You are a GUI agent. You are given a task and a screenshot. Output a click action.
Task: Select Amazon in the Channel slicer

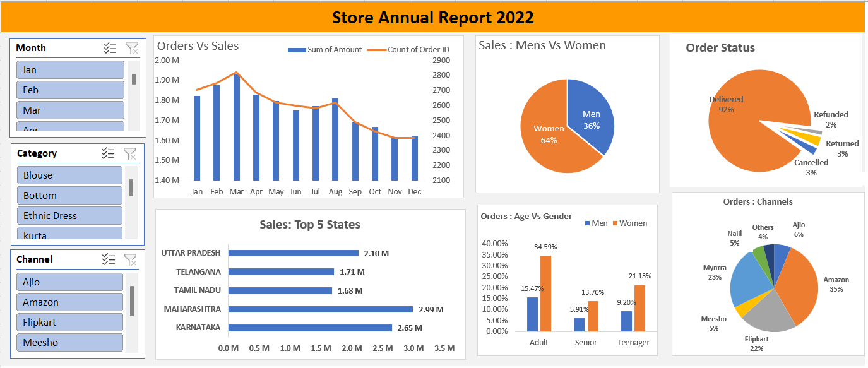69,302
